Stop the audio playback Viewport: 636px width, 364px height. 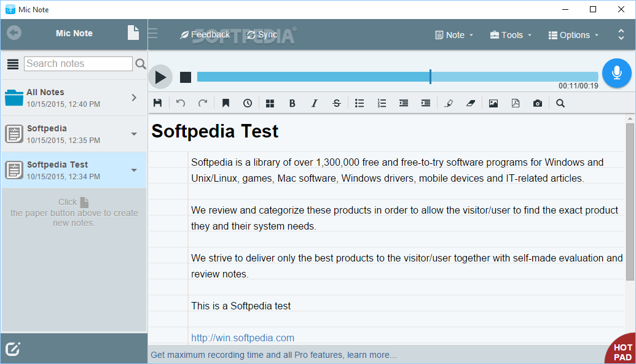pyautogui.click(x=186, y=77)
